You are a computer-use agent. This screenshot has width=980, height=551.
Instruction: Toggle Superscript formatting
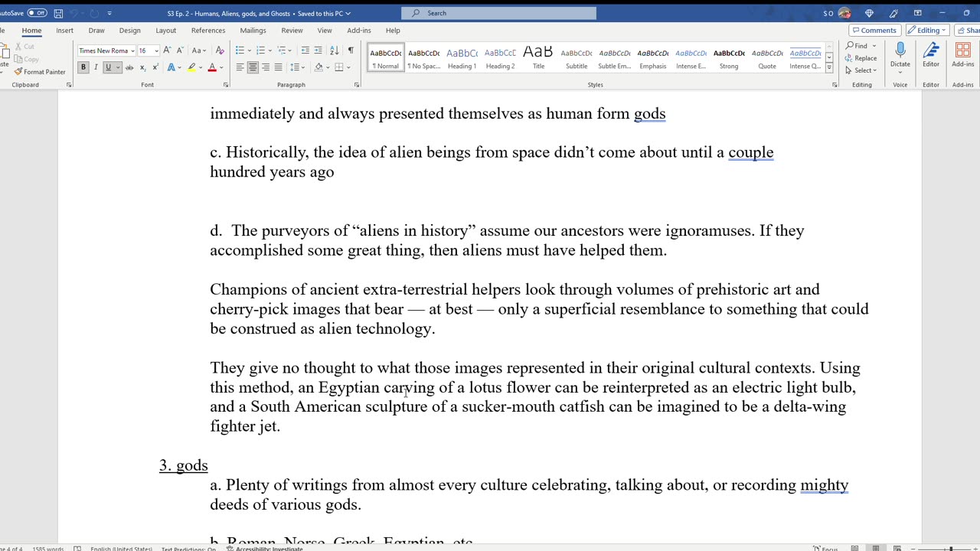point(155,67)
